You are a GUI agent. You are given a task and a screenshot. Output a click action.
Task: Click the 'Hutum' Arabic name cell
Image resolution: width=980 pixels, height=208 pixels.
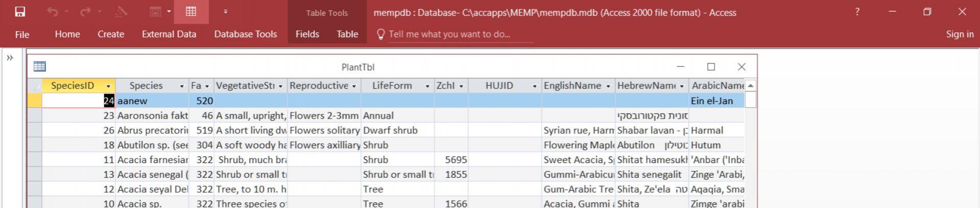tap(716, 145)
